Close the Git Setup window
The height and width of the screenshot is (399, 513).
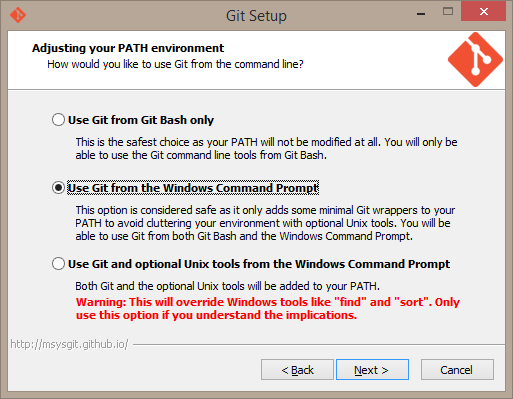[x=483, y=12]
